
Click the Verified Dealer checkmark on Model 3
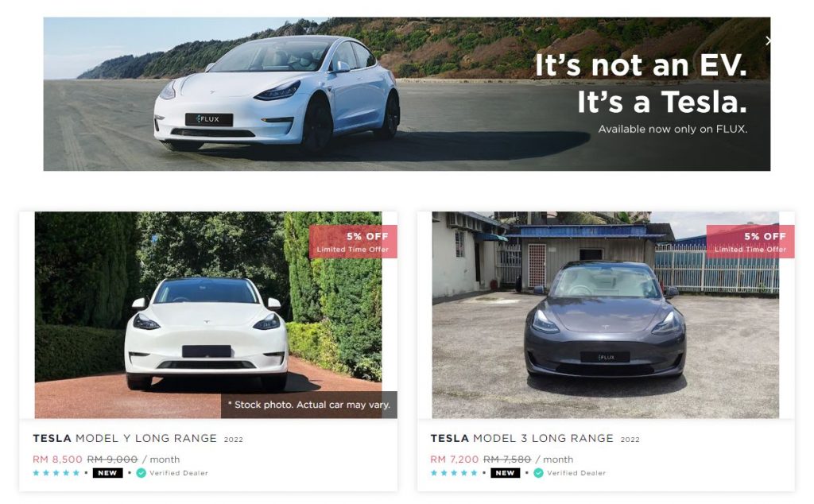pyautogui.click(x=538, y=473)
